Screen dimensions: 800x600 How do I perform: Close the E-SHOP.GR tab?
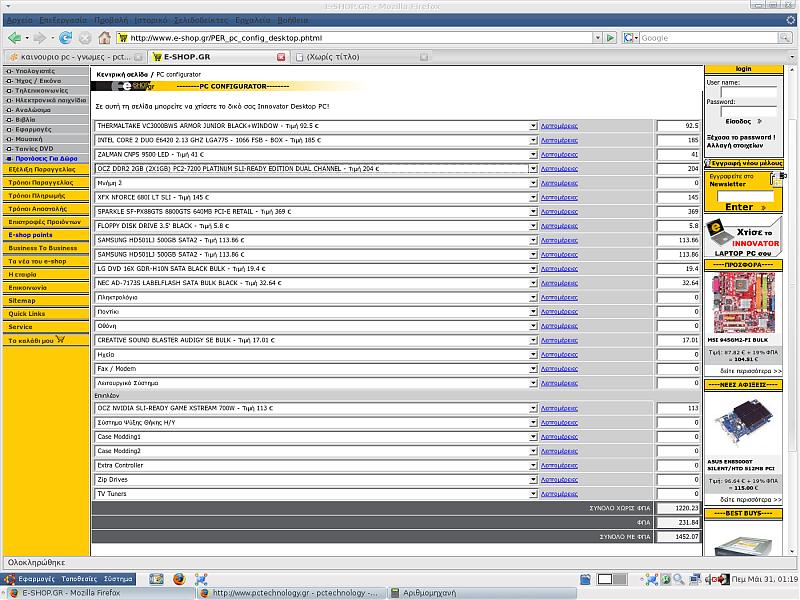pos(281,57)
